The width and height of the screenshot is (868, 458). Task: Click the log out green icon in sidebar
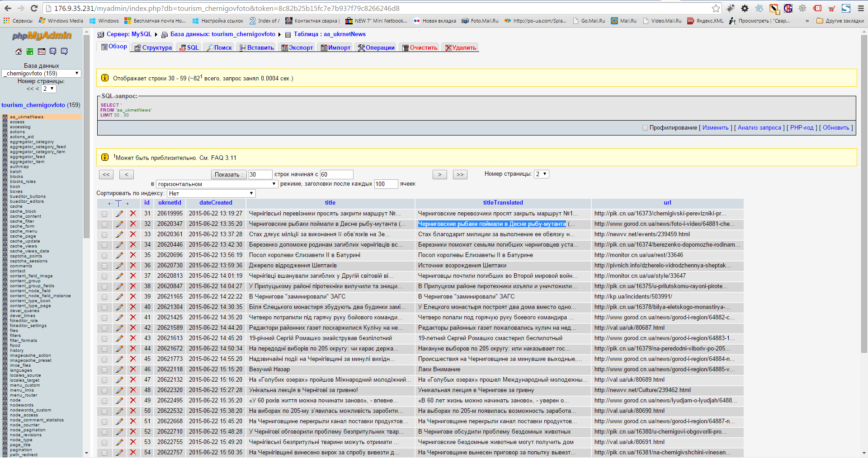[x=30, y=51]
